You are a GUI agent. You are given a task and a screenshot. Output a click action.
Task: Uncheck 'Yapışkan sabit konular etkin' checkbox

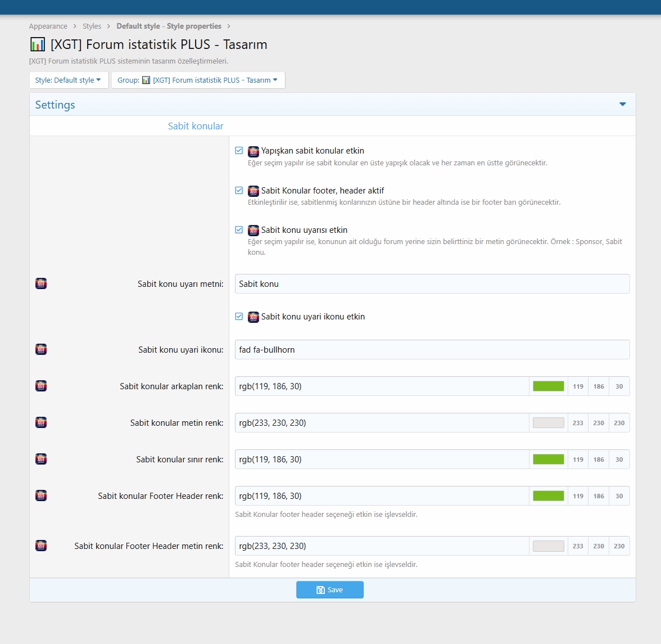239,151
